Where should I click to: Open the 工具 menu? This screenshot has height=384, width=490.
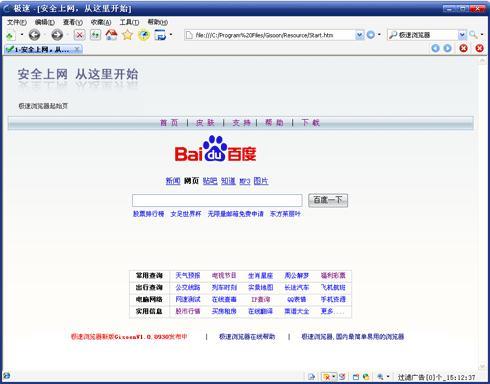point(129,22)
